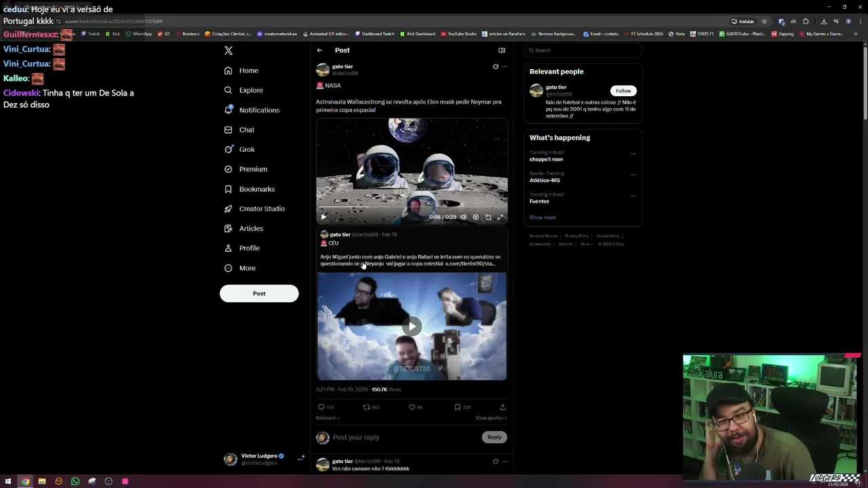
Task: Open the Articles section
Action: (243, 228)
